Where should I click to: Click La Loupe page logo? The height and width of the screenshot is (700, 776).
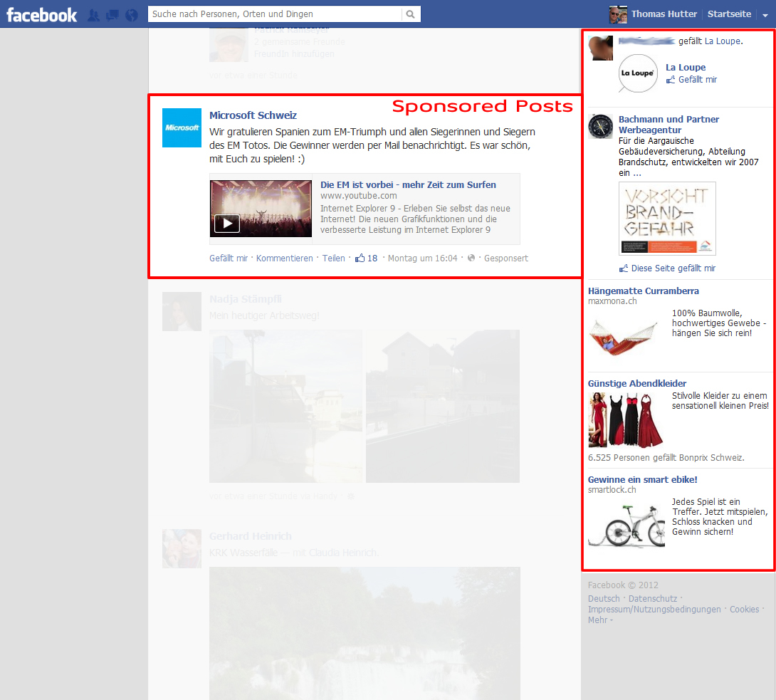pyautogui.click(x=638, y=73)
